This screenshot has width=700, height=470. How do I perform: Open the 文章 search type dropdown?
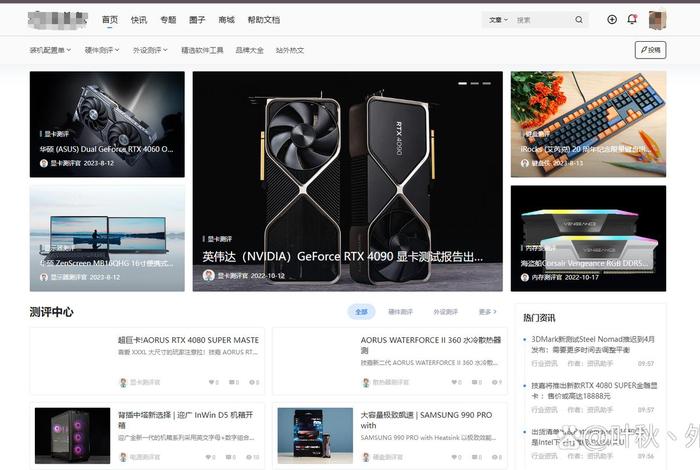[498, 20]
